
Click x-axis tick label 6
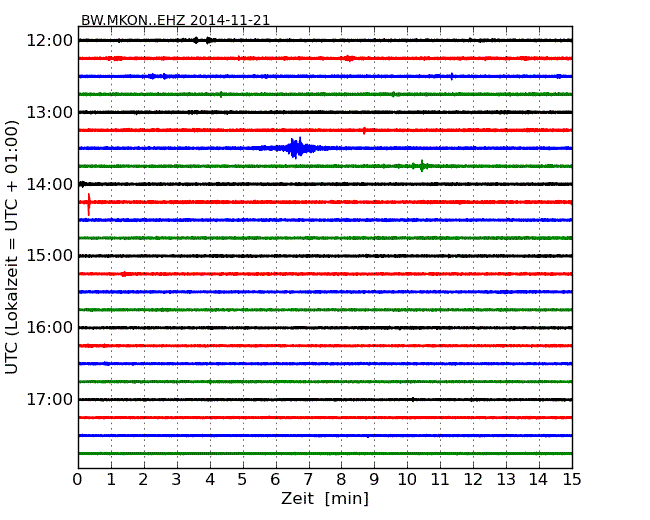click(x=275, y=479)
